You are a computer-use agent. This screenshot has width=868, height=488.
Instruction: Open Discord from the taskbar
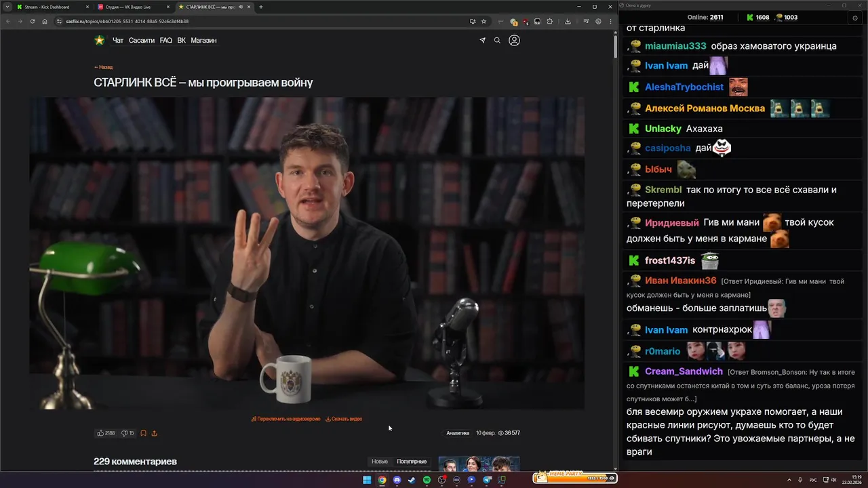(397, 480)
